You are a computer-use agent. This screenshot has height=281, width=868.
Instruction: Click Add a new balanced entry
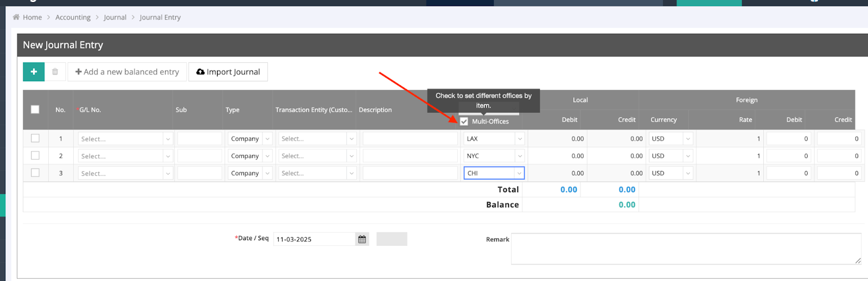(x=127, y=72)
